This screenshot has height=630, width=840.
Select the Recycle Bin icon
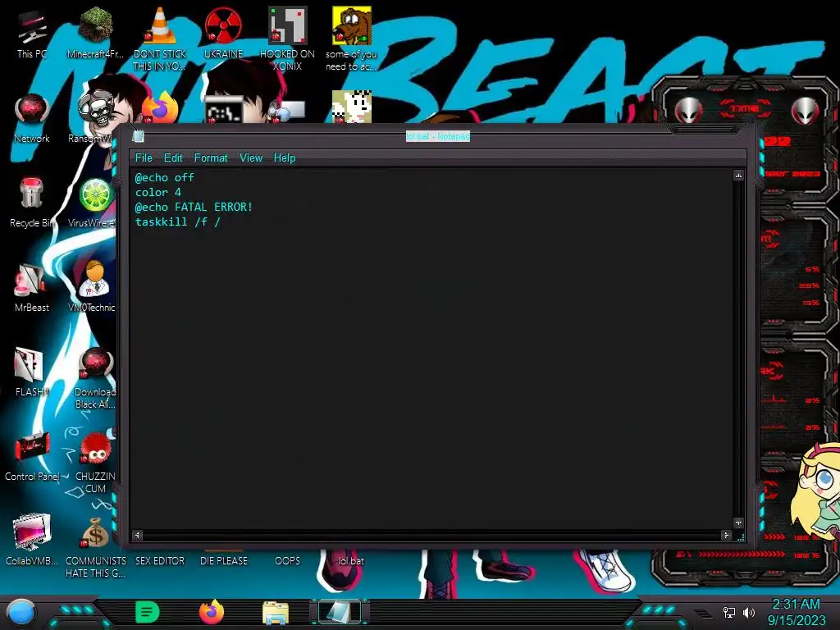click(x=32, y=203)
